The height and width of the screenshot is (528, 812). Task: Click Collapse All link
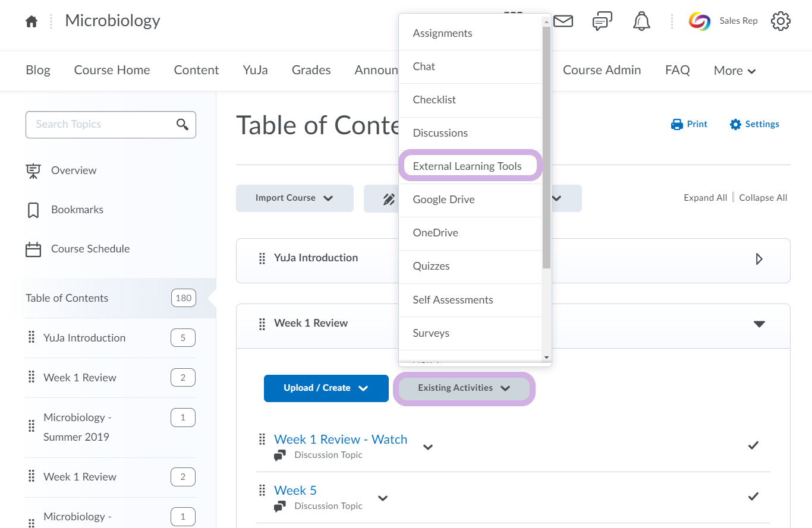tap(763, 198)
